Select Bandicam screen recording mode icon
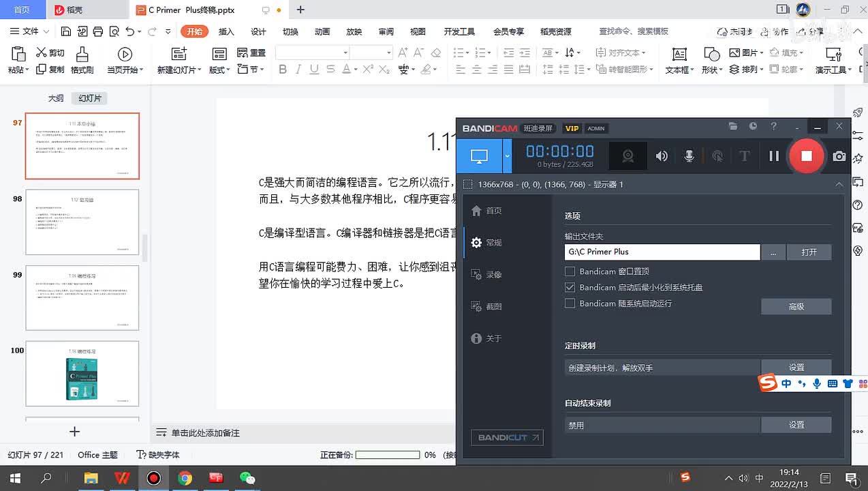The image size is (868, 491). 479,156
